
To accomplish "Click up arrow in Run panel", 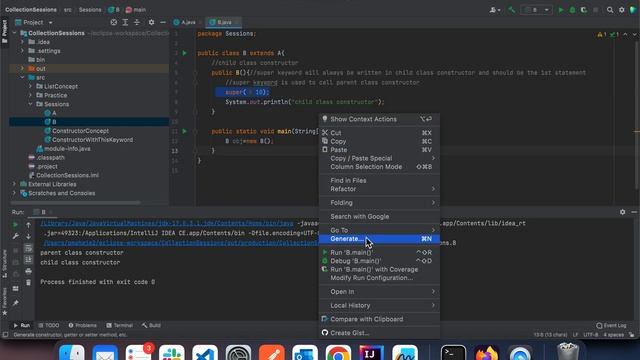I will (28, 224).
